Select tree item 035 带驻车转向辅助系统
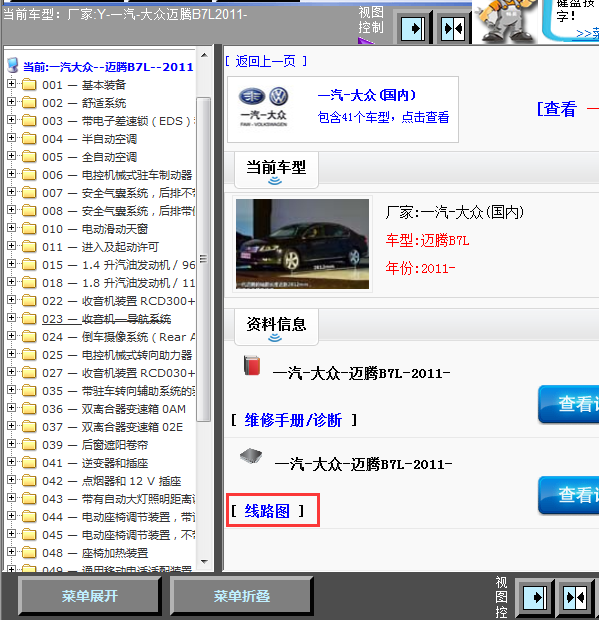Screen dimensions: 599x620 point(119,391)
